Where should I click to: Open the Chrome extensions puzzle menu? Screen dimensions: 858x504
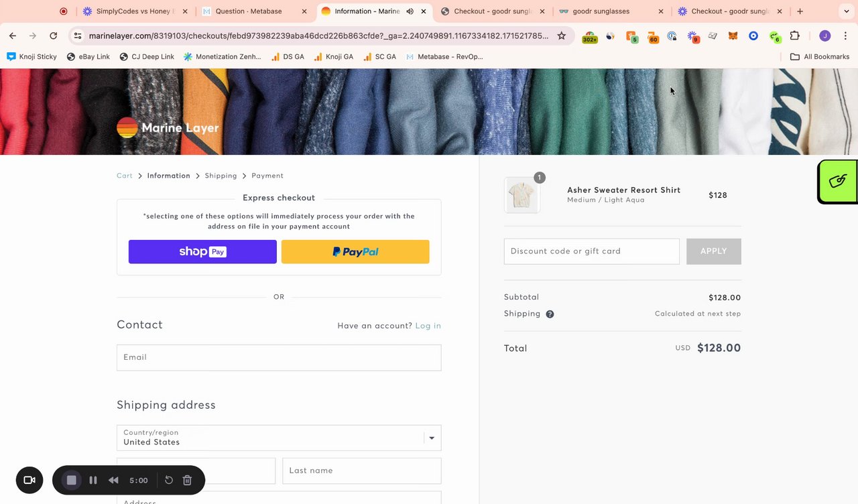[x=795, y=36]
